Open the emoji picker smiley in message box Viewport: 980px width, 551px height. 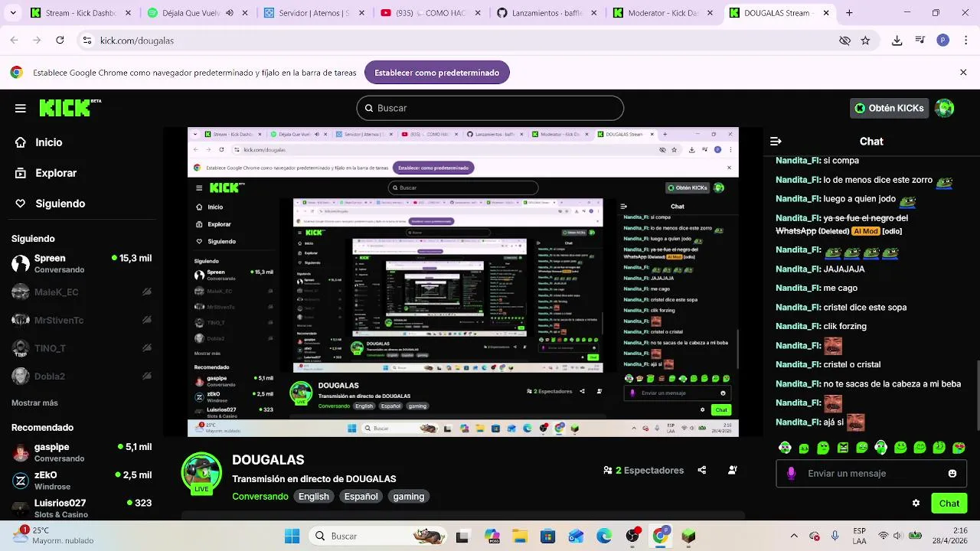(952, 473)
